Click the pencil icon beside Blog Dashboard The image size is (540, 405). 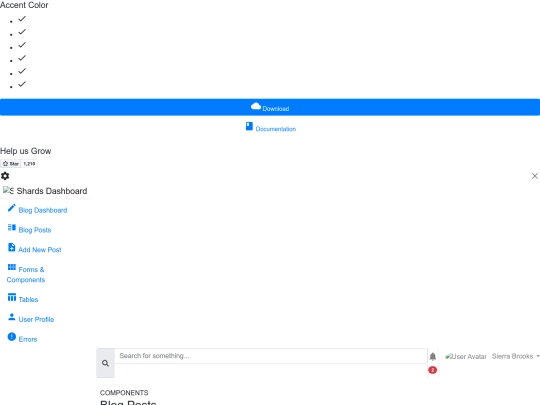[12, 208]
